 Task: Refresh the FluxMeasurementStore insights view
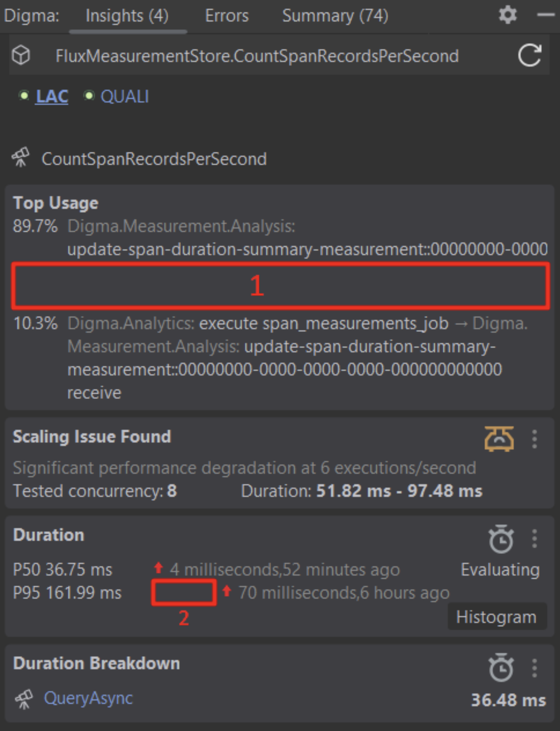click(x=530, y=56)
